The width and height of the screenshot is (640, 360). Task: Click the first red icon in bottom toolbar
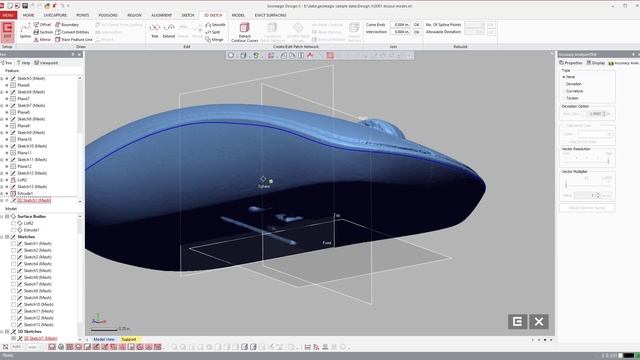[52, 347]
